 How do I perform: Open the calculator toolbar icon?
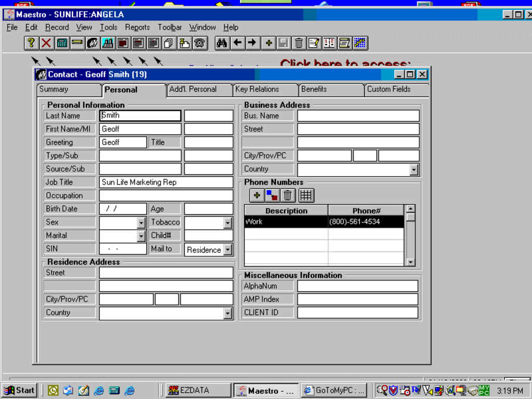[62, 43]
